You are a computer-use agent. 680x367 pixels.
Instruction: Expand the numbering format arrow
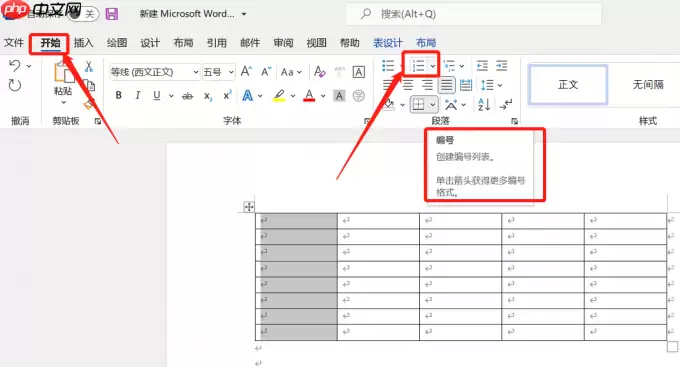pyautogui.click(x=433, y=66)
